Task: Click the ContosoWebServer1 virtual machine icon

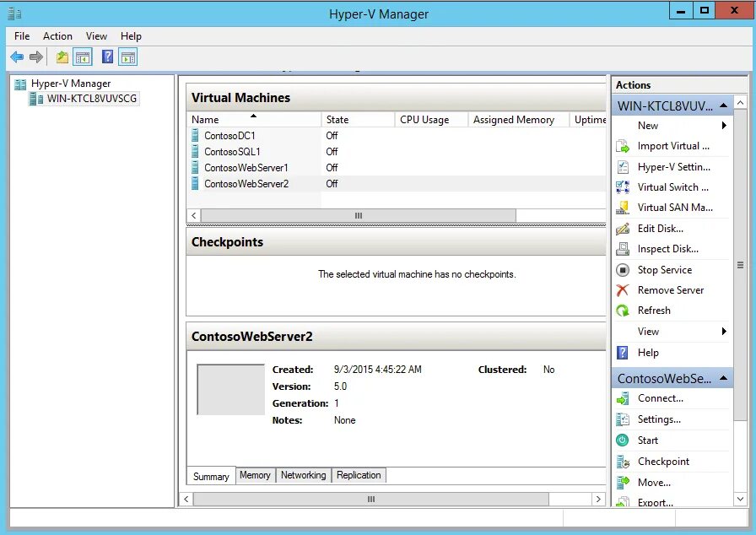Action: click(195, 167)
